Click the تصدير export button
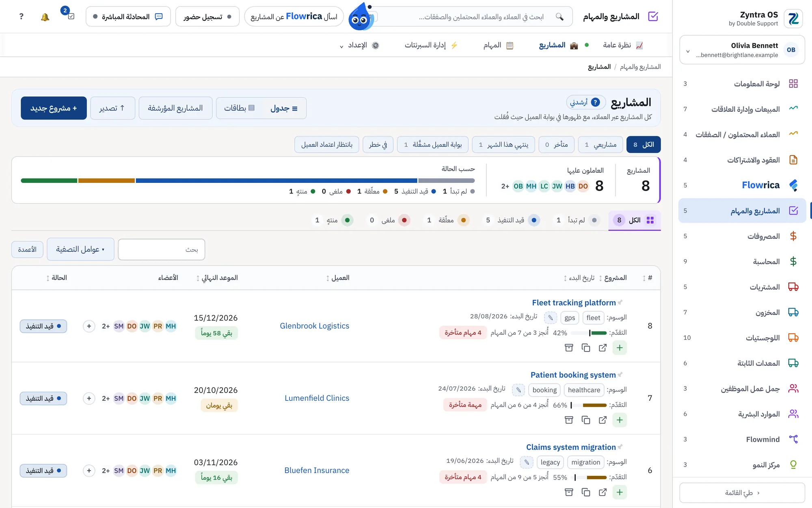The image size is (812, 508). point(112,108)
